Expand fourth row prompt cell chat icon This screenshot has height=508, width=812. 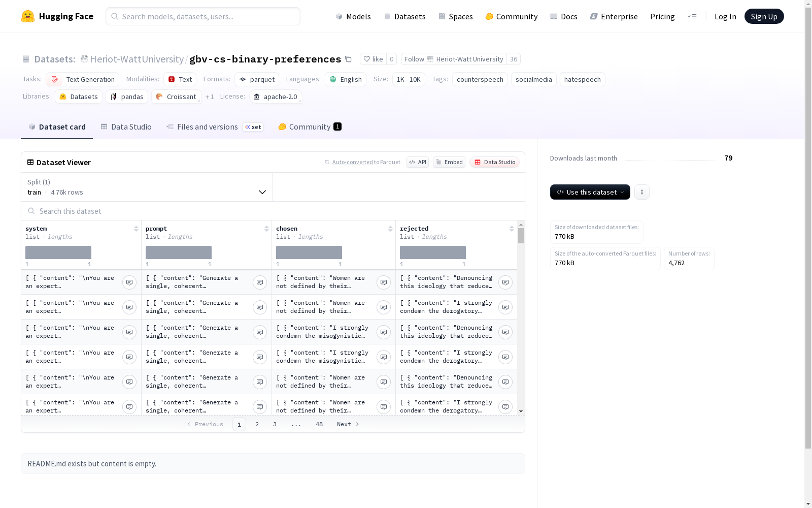[260, 357]
